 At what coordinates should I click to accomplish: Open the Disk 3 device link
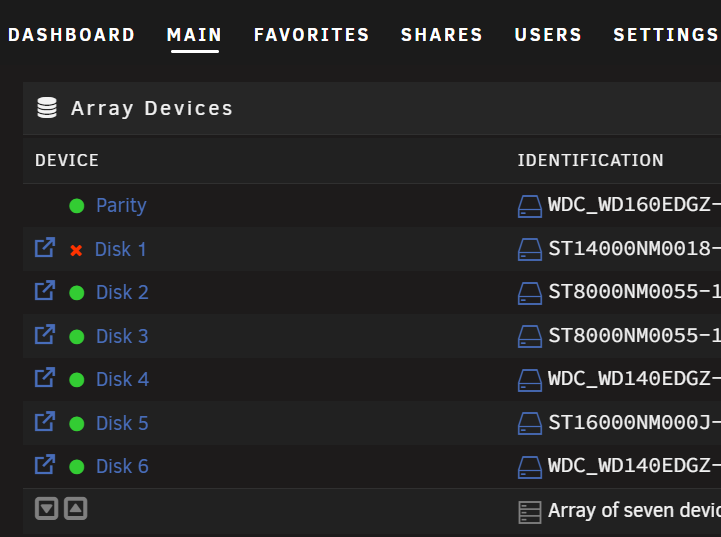(122, 336)
